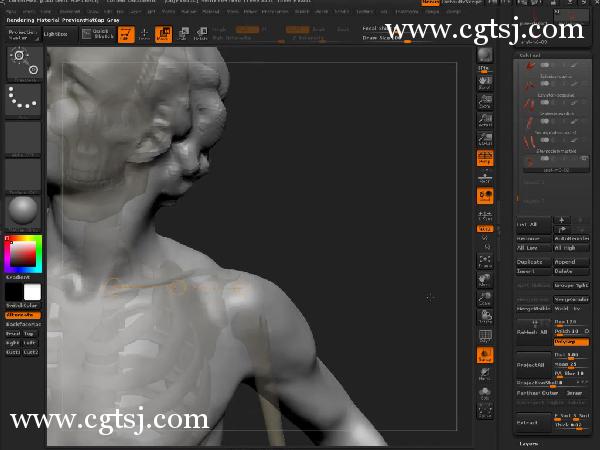Screen dimensions: 600x450
Task: Click the SwitchColor button
Action: 23,306
